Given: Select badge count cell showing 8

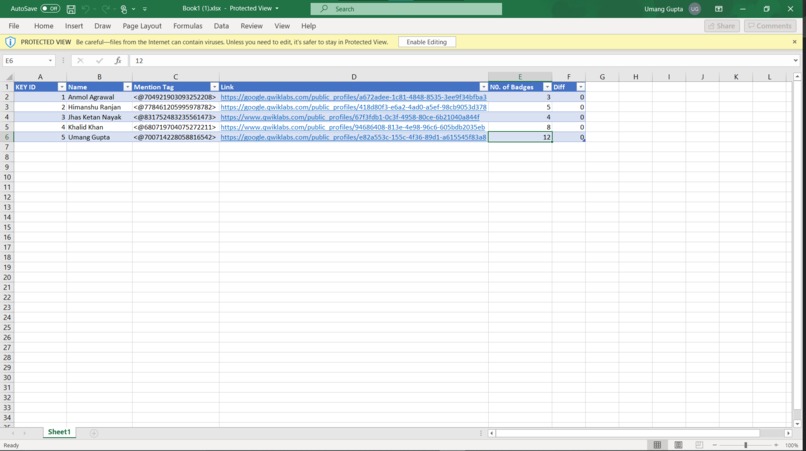Looking at the screenshot, I should tap(520, 127).
